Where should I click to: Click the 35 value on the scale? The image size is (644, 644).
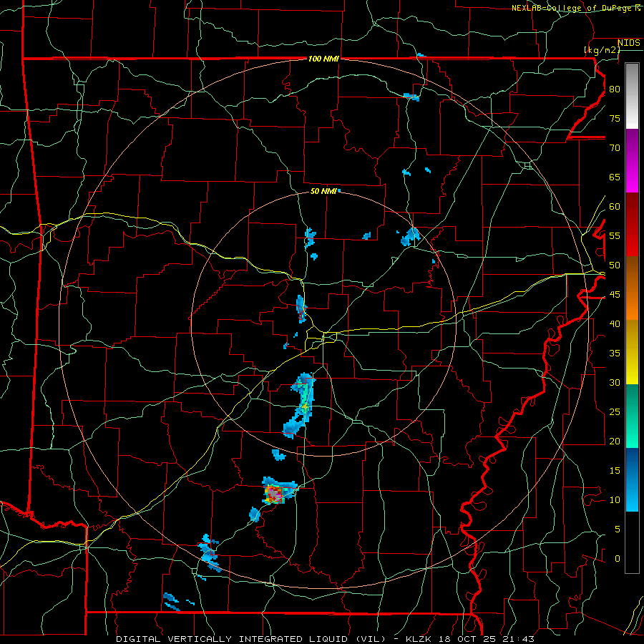(x=615, y=353)
